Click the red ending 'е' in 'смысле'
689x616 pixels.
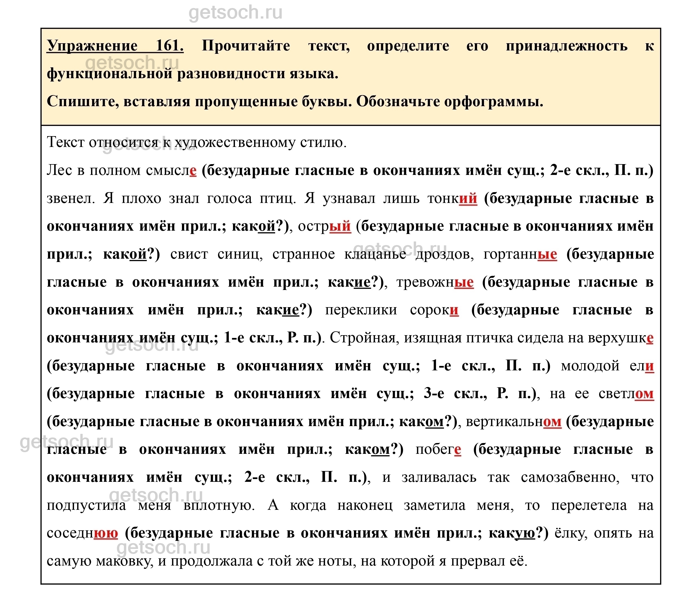click(193, 170)
